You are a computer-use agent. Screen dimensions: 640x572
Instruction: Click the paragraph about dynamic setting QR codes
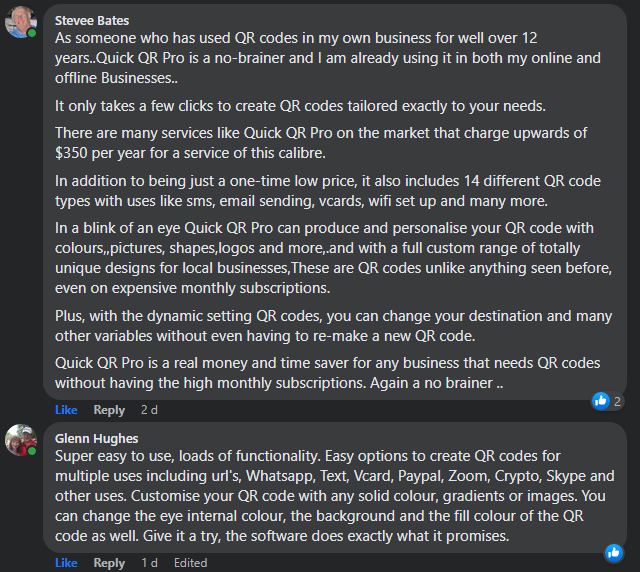[x=333, y=326]
